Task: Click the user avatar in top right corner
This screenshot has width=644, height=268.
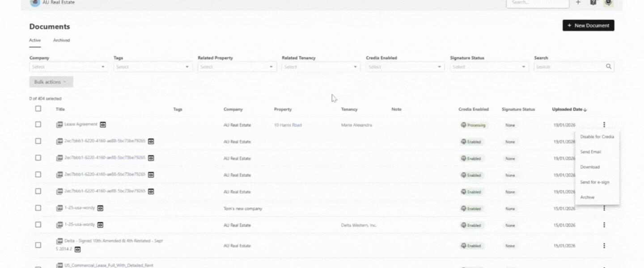Action: tap(608, 3)
